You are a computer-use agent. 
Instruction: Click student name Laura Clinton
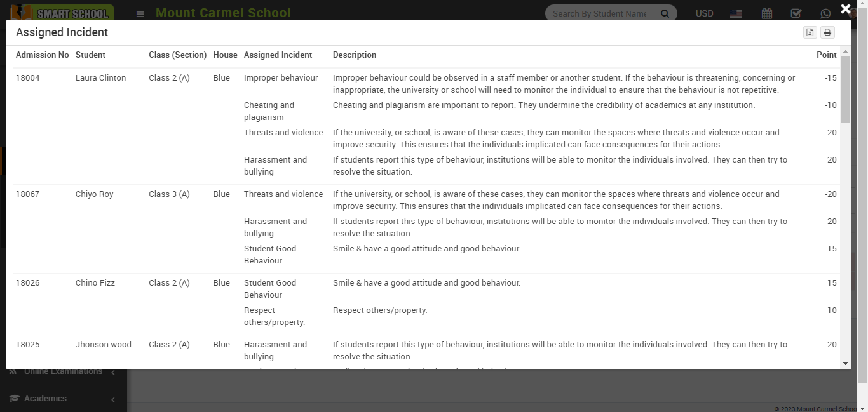pos(100,78)
